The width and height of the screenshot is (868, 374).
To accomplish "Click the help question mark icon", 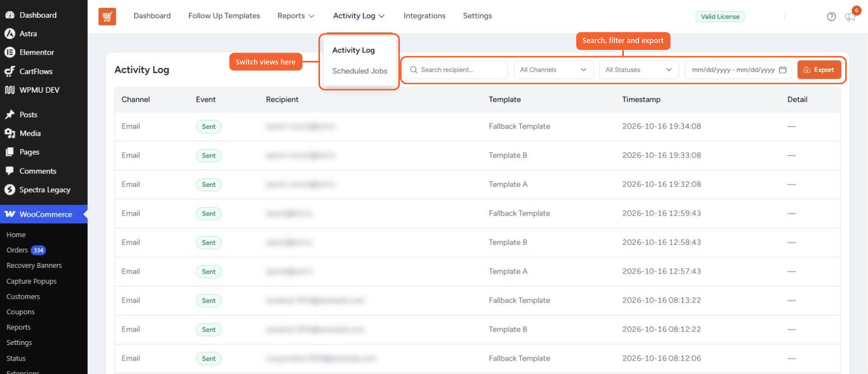I will pos(831,17).
